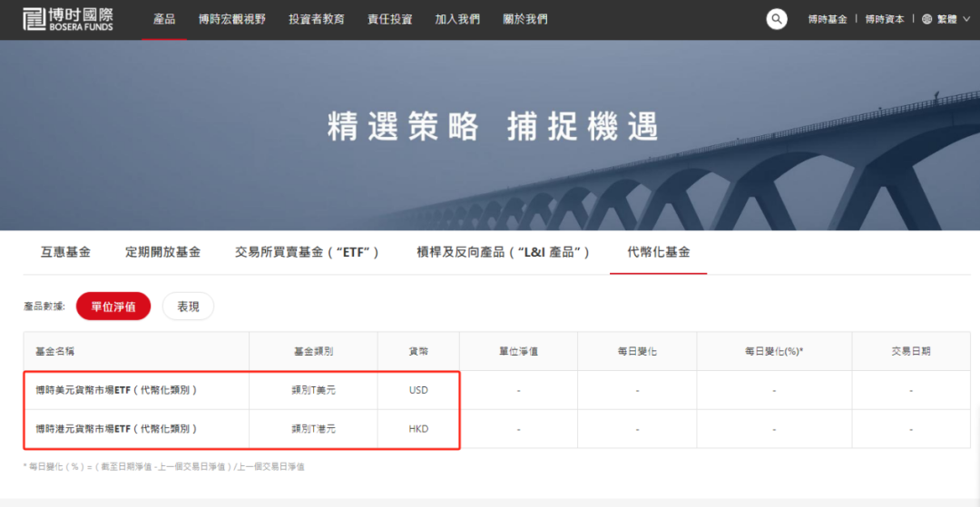This screenshot has height=507, width=980.
Task: Click the Bosera Funds logo
Action: tap(69, 18)
